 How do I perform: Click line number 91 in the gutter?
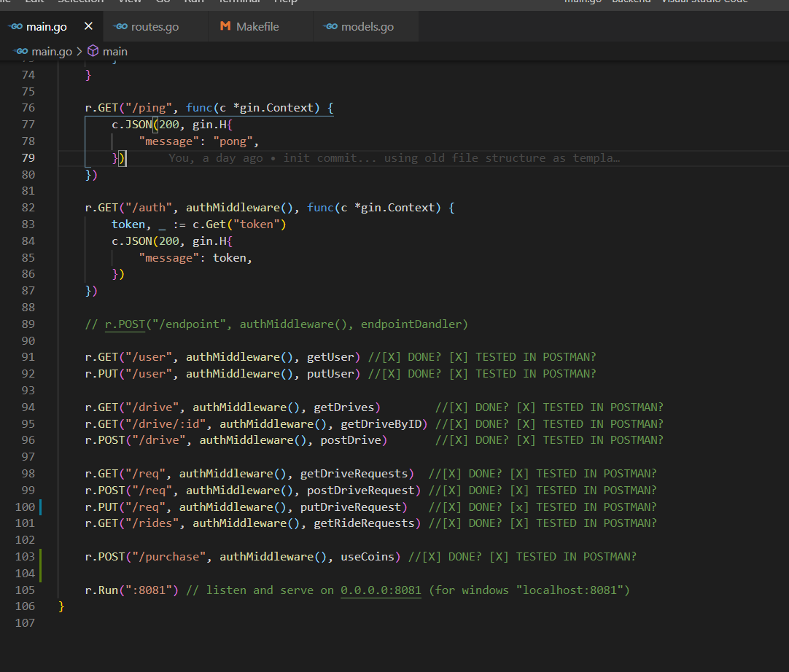click(28, 357)
